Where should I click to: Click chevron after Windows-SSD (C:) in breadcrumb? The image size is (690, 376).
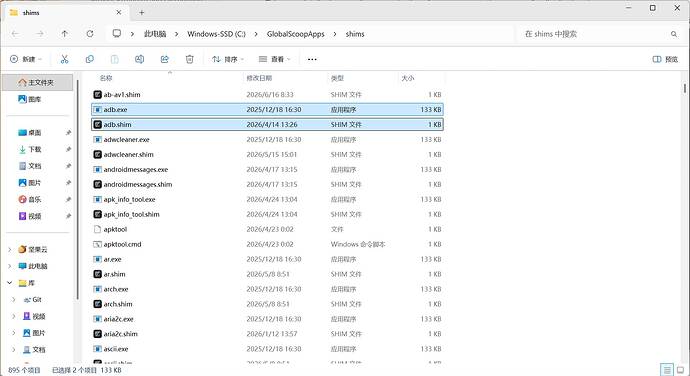click(256, 34)
